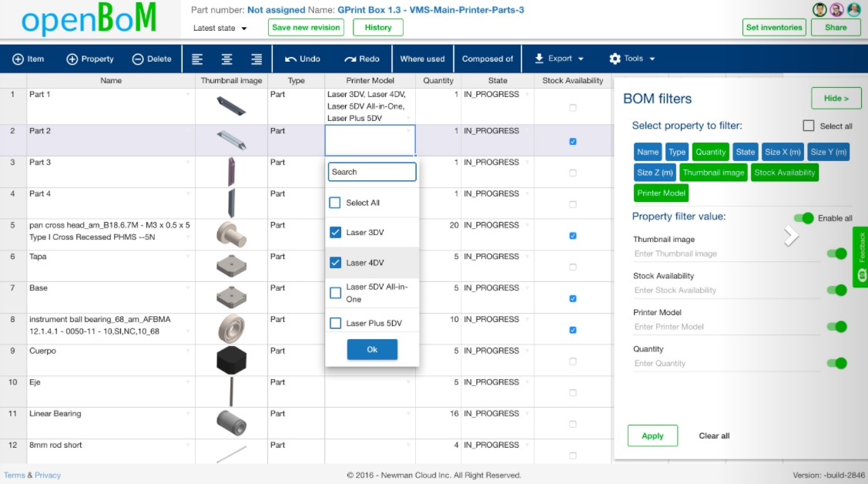The image size is (868, 484).
Task: Open State dropdown for Part 3
Action: tap(527, 163)
